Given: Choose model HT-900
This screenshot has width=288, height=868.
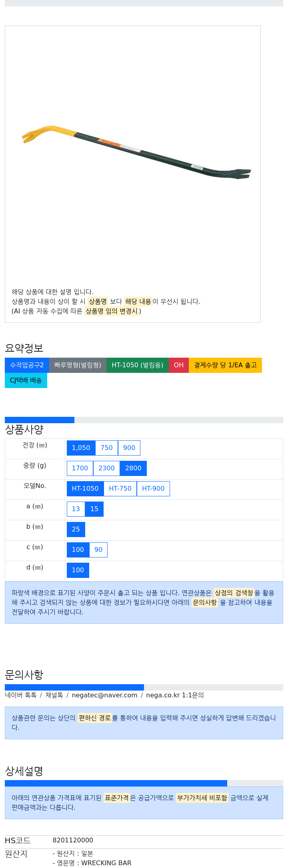Looking at the screenshot, I should [153, 488].
